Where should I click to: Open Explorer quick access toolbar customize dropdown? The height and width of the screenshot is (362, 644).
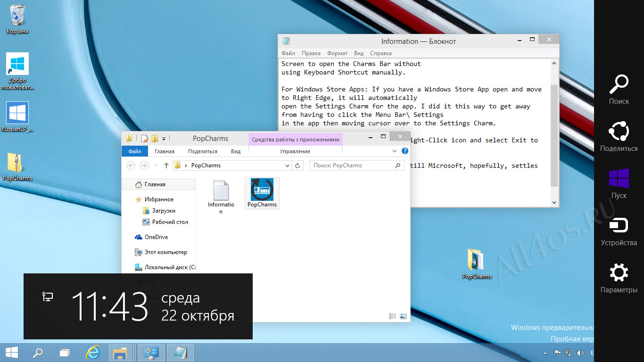(164, 139)
